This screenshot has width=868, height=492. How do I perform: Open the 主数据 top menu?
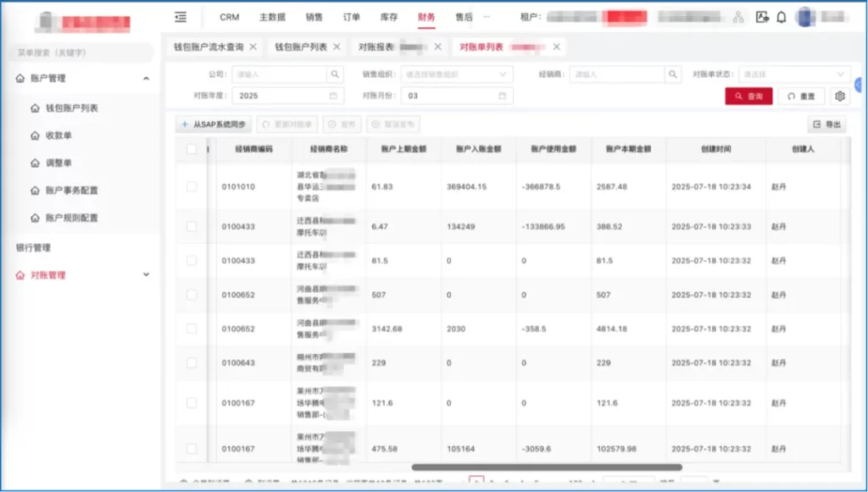[272, 17]
